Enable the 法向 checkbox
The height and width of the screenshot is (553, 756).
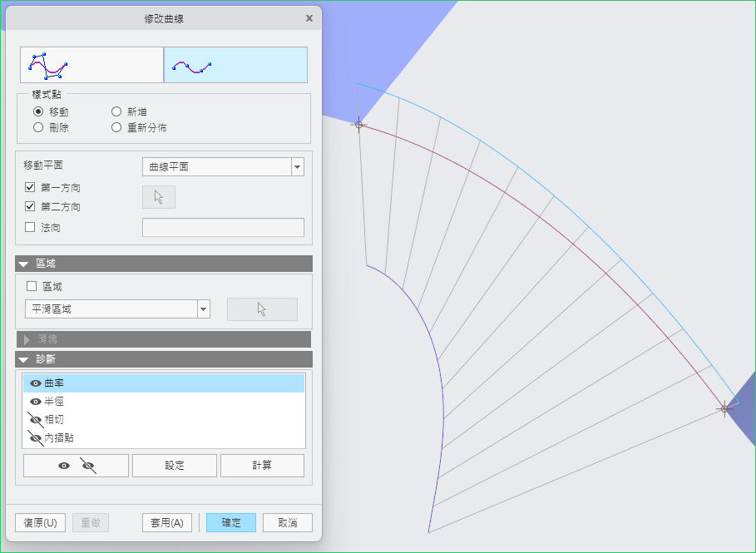pos(31,227)
